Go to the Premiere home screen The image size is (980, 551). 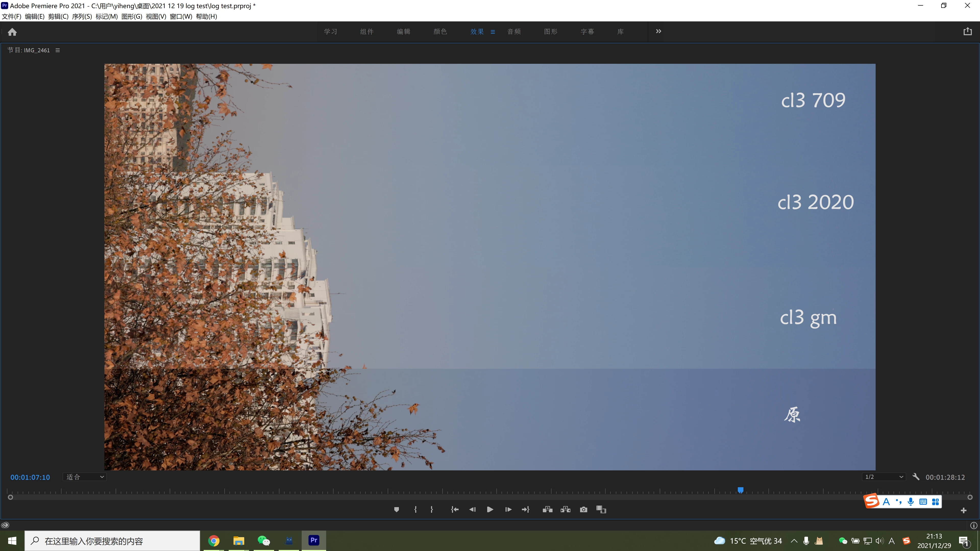12,32
